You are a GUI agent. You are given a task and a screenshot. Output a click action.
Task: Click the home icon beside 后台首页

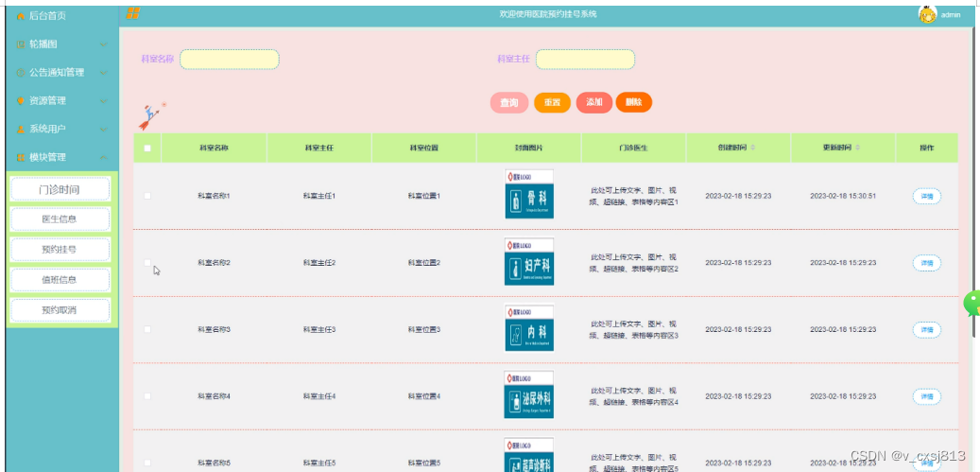21,16
